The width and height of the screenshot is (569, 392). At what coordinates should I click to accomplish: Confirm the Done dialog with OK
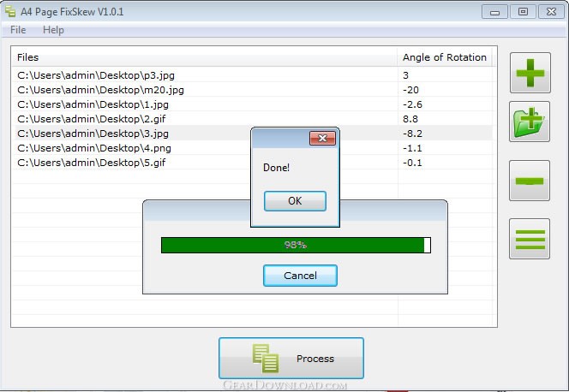point(295,201)
